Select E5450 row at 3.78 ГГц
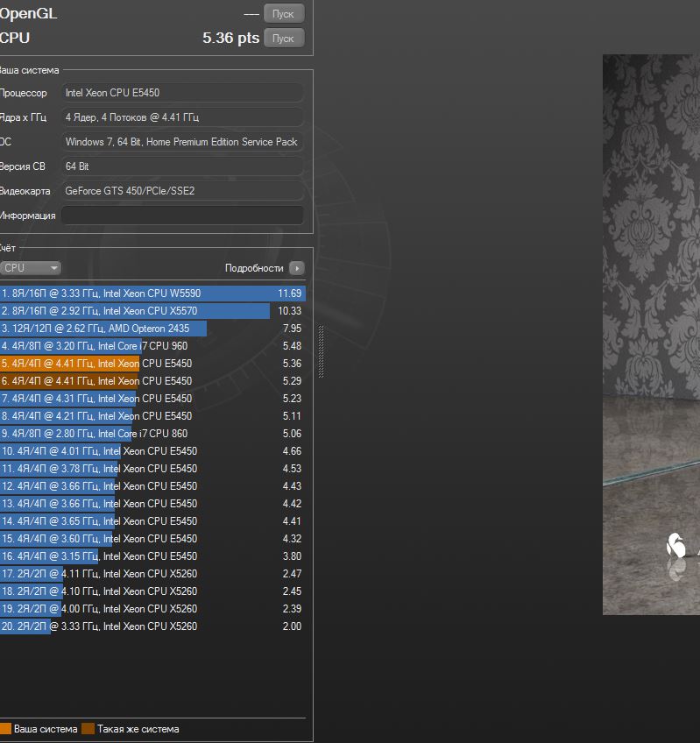This screenshot has width=700, height=743. click(152, 469)
